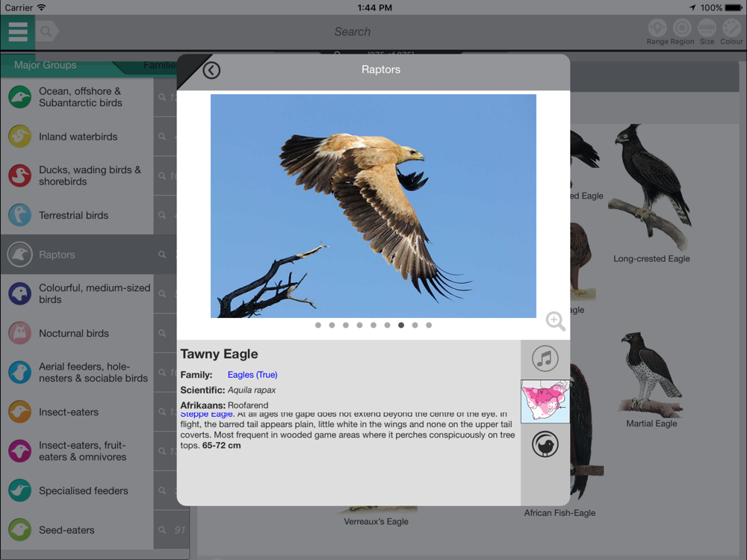
Task: Tap the Wi-Fi icon in status bar
Action: pos(42,7)
